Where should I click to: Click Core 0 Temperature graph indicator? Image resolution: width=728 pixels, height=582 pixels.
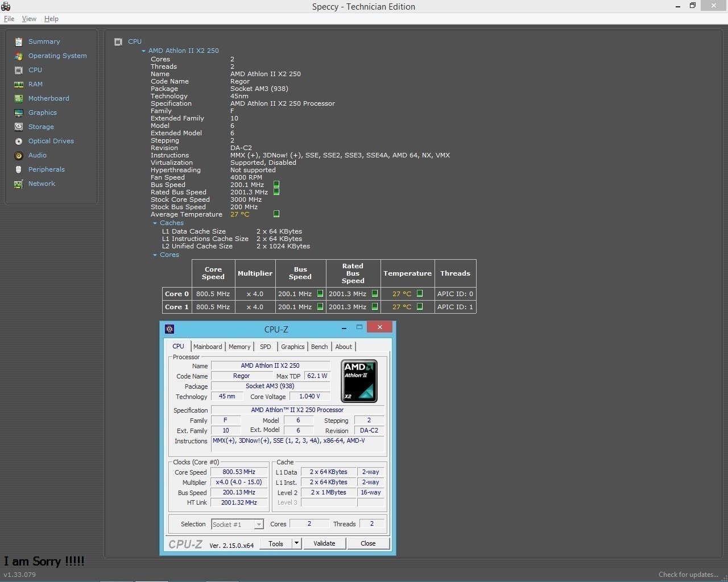pyautogui.click(x=420, y=294)
